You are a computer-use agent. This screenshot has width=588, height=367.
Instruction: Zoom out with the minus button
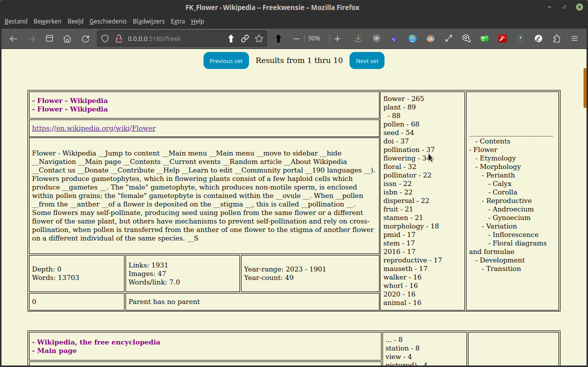[x=296, y=38]
